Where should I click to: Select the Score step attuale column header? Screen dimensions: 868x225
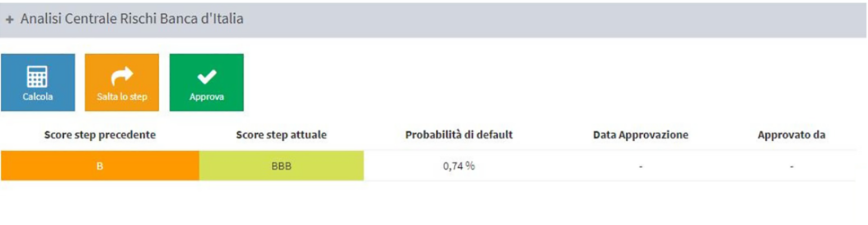click(x=281, y=135)
